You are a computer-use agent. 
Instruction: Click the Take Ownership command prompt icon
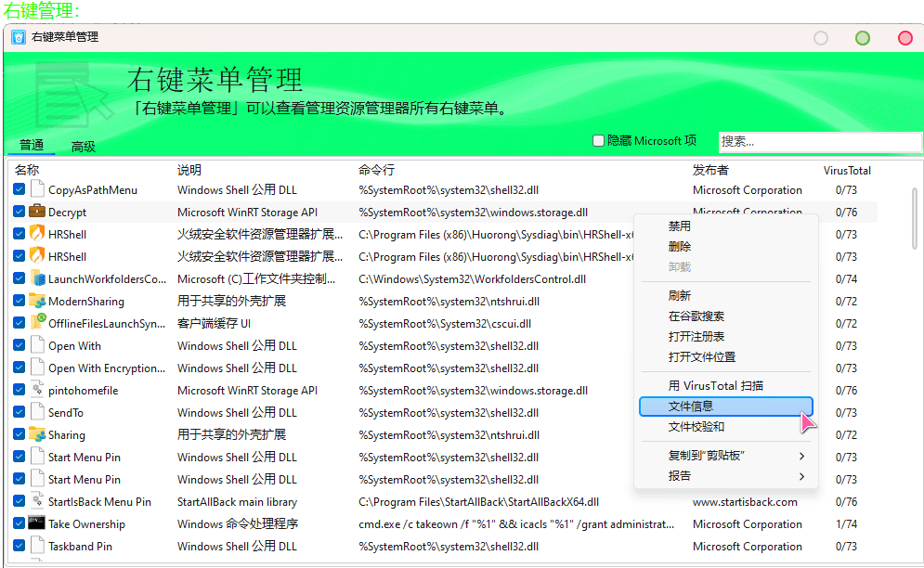(x=37, y=523)
